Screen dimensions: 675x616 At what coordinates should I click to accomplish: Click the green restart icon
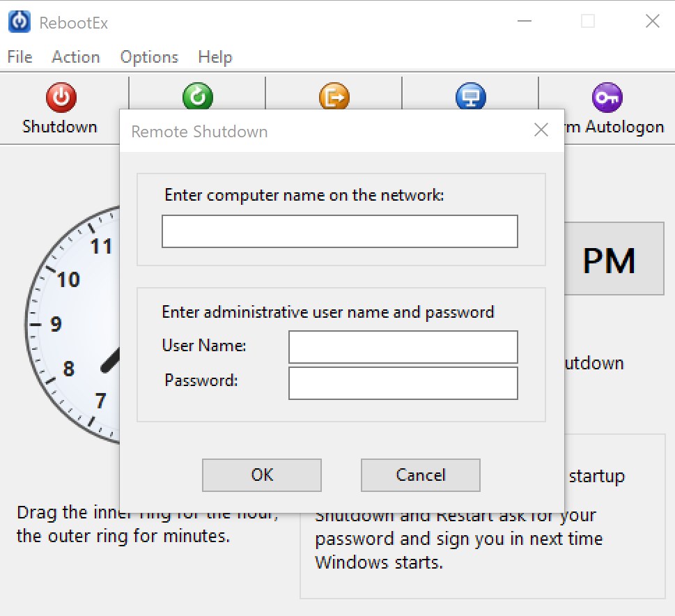(198, 95)
